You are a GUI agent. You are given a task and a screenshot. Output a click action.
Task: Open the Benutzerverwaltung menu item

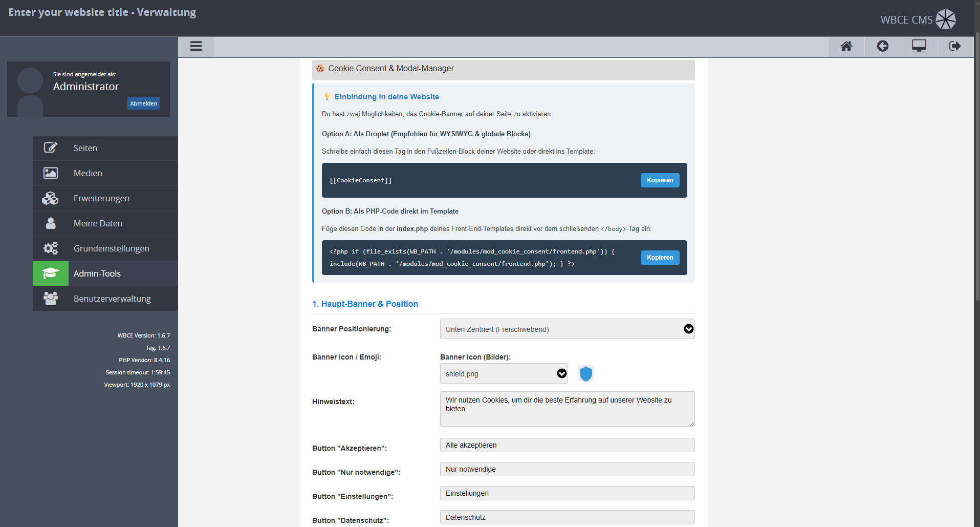(x=105, y=299)
